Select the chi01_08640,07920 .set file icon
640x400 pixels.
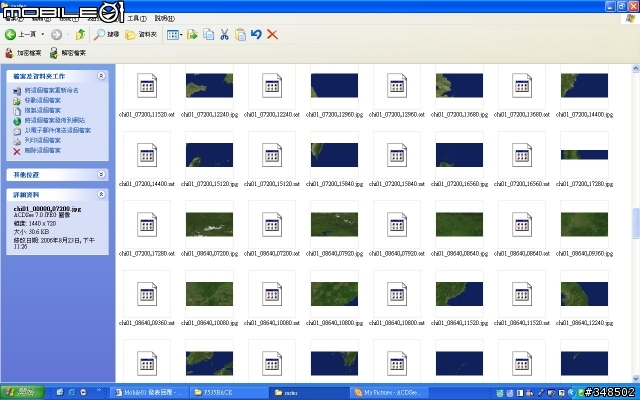click(x=397, y=224)
